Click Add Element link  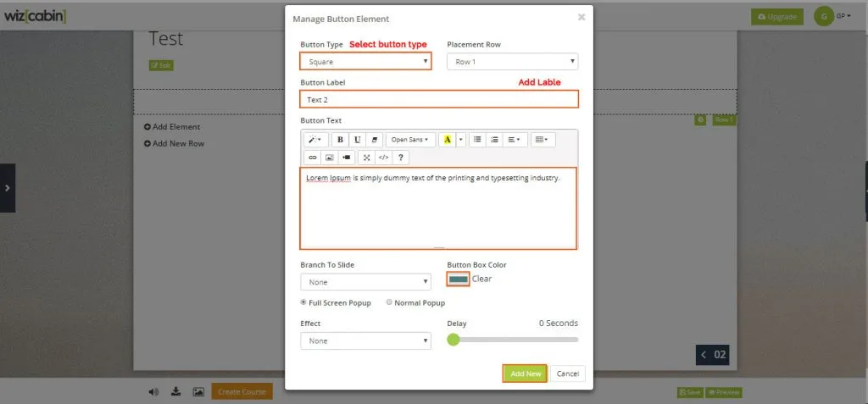(172, 127)
